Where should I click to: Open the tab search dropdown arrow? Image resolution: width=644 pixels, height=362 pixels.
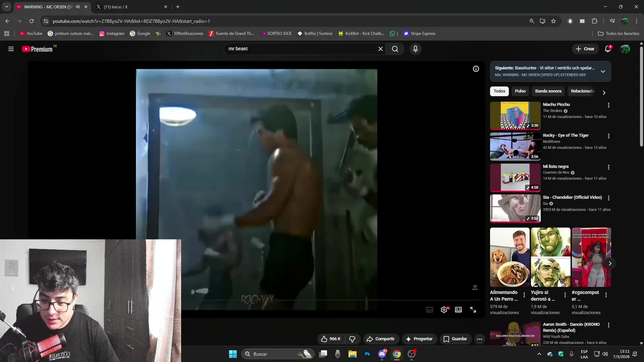point(6,7)
